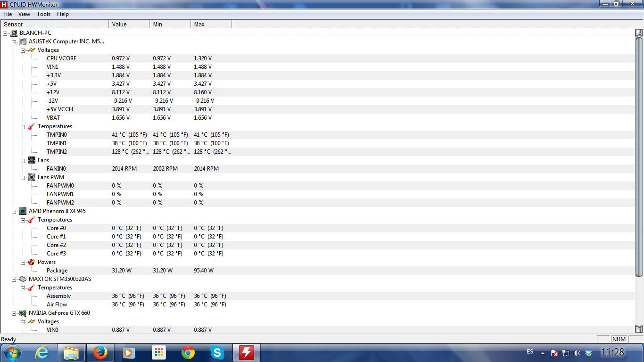644x362 pixels.
Task: Click the Powers node icon
Action: point(32,262)
